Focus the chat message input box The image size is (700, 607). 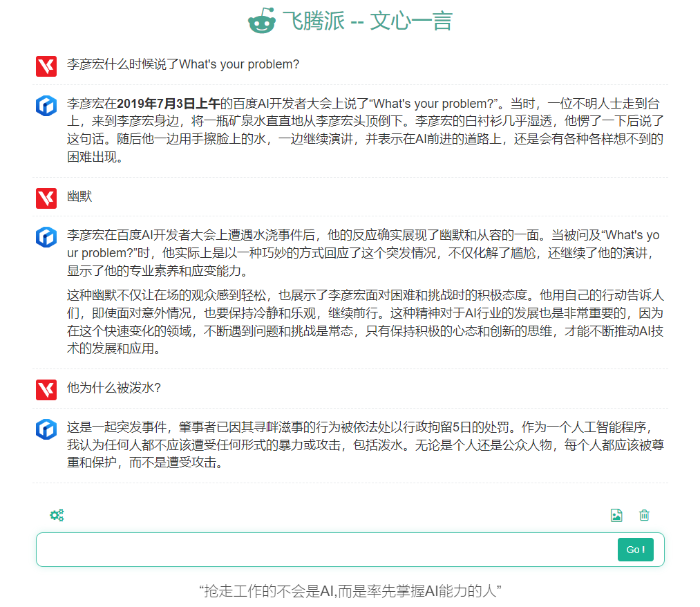(x=325, y=550)
